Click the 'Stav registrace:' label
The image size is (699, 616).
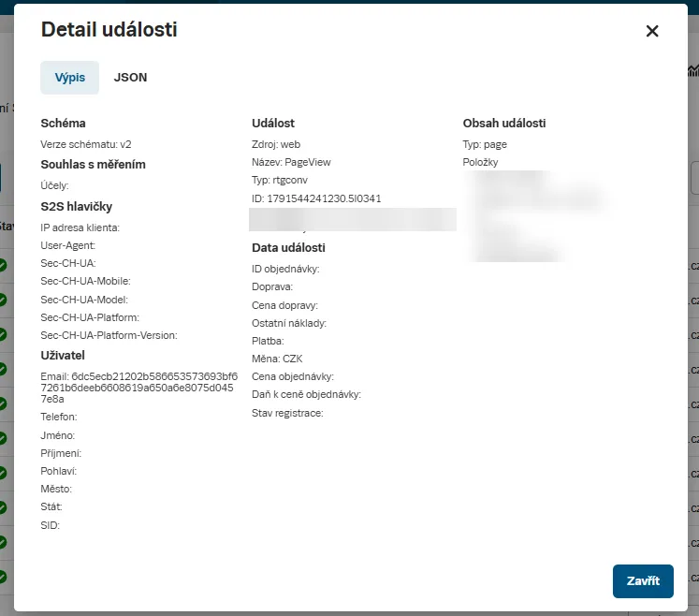click(287, 413)
